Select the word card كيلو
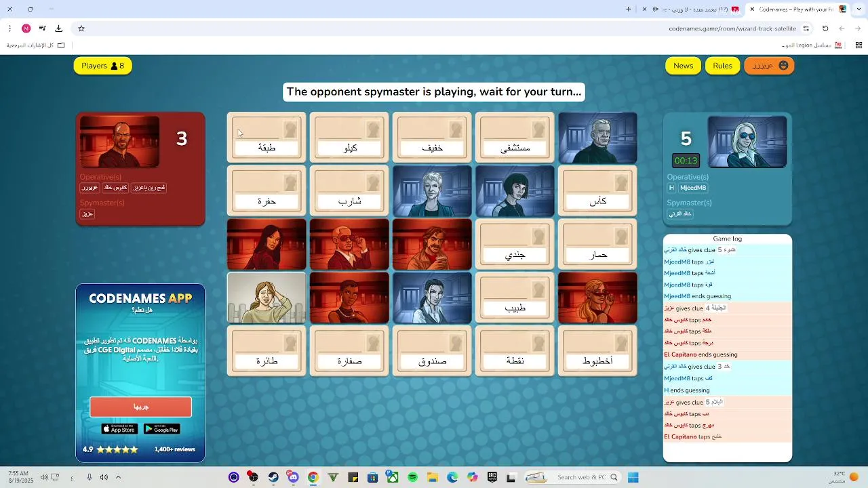 (349, 138)
